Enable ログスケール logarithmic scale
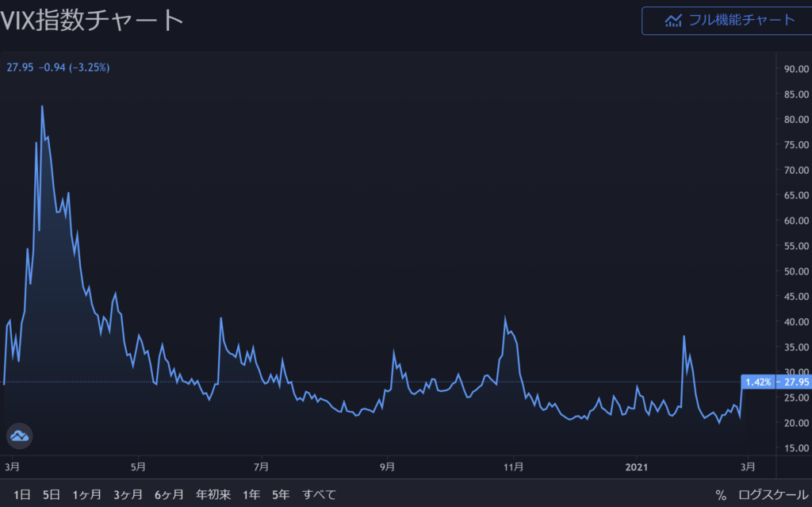 770,494
